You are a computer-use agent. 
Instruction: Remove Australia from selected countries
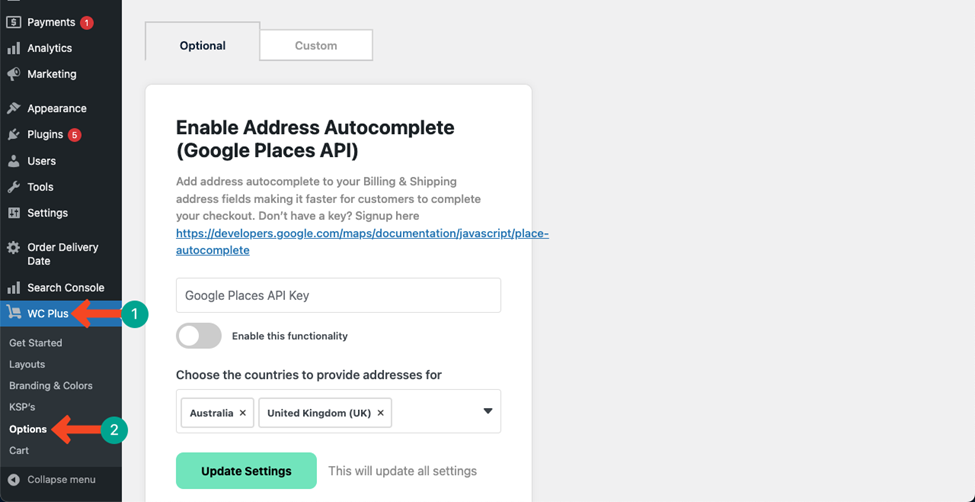point(243,413)
